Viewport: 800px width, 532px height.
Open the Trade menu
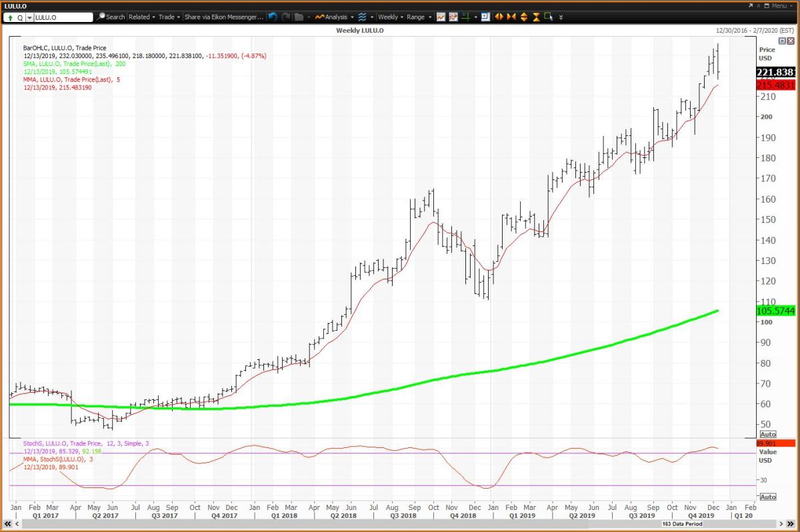click(x=168, y=17)
